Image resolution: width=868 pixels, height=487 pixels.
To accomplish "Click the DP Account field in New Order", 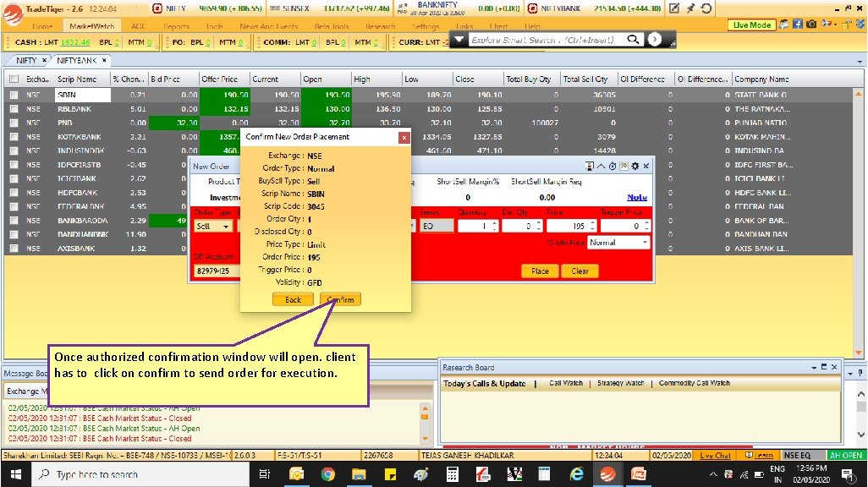I will [216, 271].
